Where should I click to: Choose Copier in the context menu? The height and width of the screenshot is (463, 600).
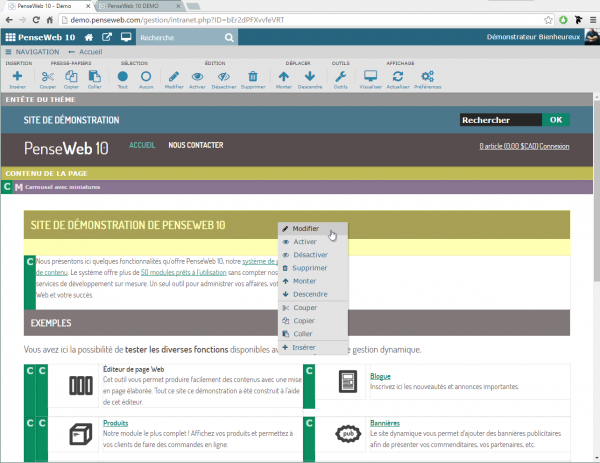pos(313,321)
